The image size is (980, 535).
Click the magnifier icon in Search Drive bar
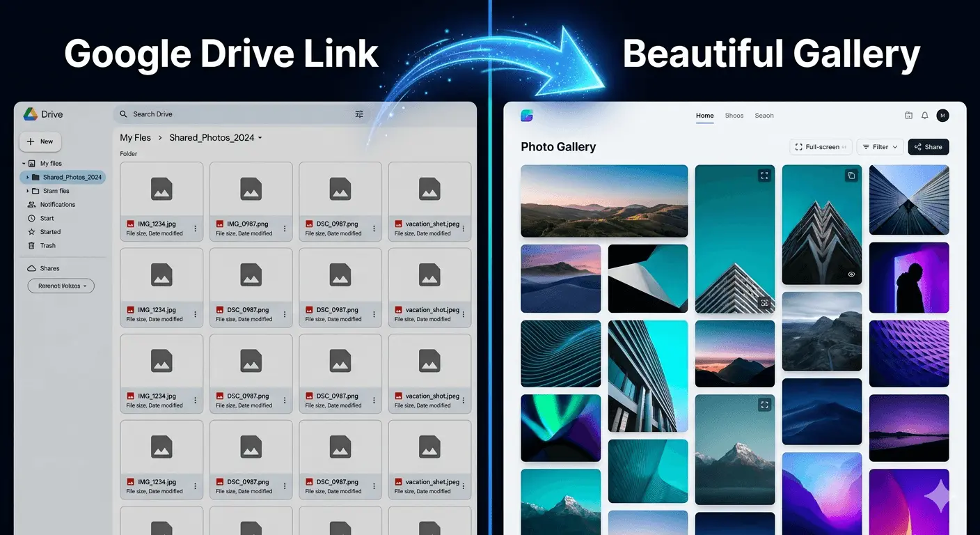[124, 114]
